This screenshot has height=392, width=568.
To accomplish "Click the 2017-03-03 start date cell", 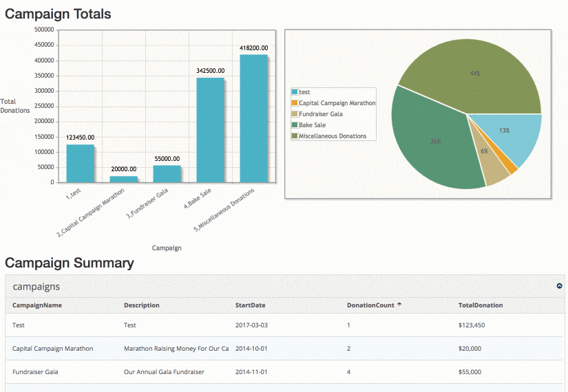I will coord(251,325).
